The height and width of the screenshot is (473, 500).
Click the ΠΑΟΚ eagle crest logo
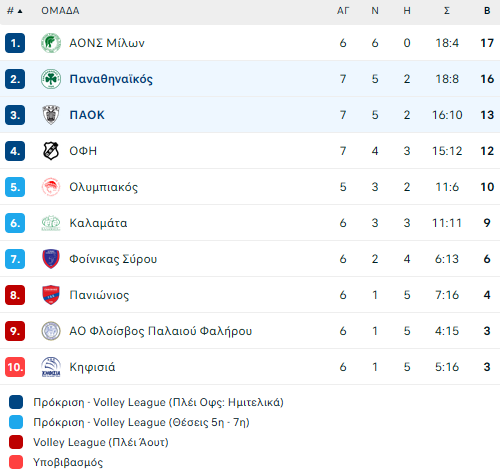click(51, 115)
